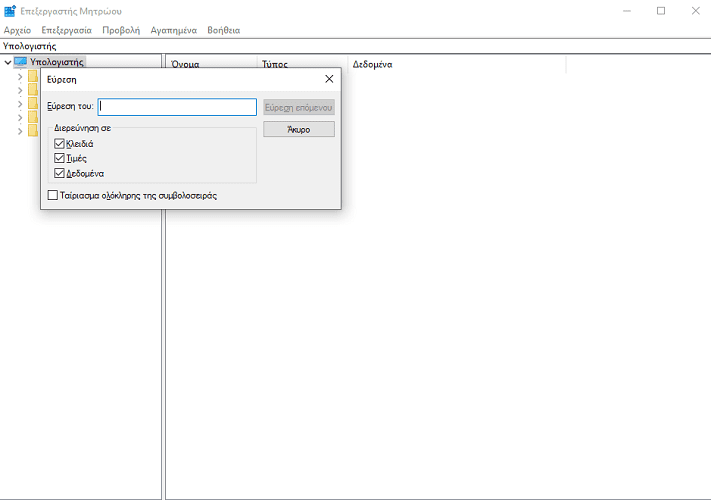The width and height of the screenshot is (711, 500).
Task: Click the Υπολογιστής address bar
Action: point(356,46)
